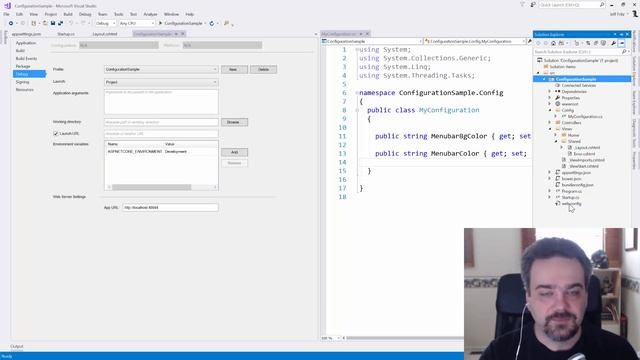Open the Output panel tab at bottom
Screen dimensions: 640x360
tap(17, 346)
